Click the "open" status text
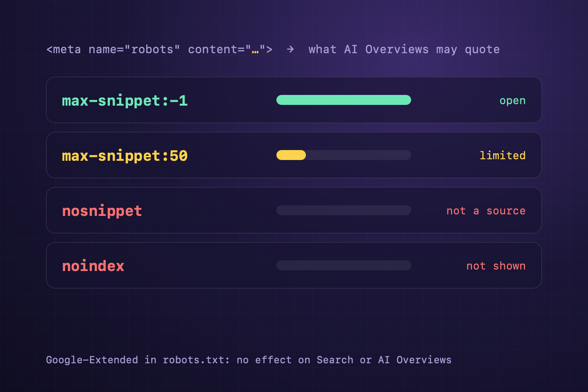The height and width of the screenshot is (392, 588). (x=513, y=101)
